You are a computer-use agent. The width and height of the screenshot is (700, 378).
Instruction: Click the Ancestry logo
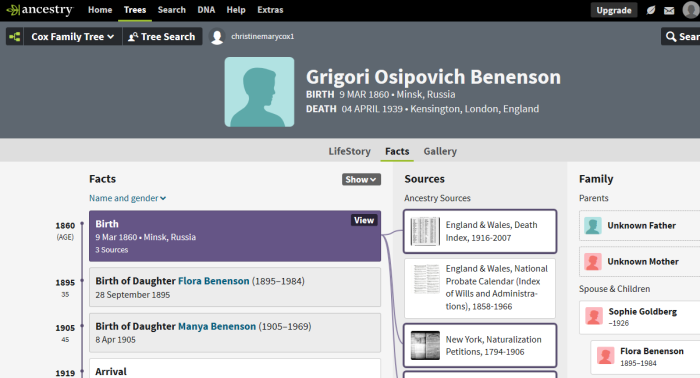pos(39,10)
